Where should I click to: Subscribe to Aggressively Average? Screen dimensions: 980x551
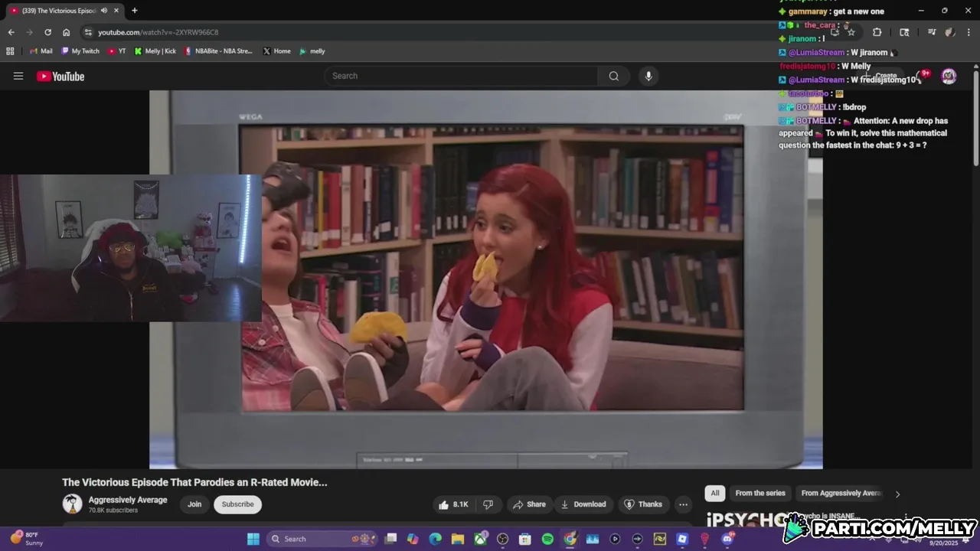click(x=237, y=504)
